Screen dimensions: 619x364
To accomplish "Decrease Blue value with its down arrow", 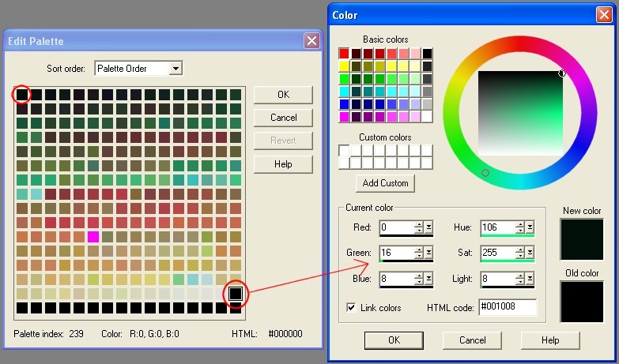I will click(x=418, y=282).
